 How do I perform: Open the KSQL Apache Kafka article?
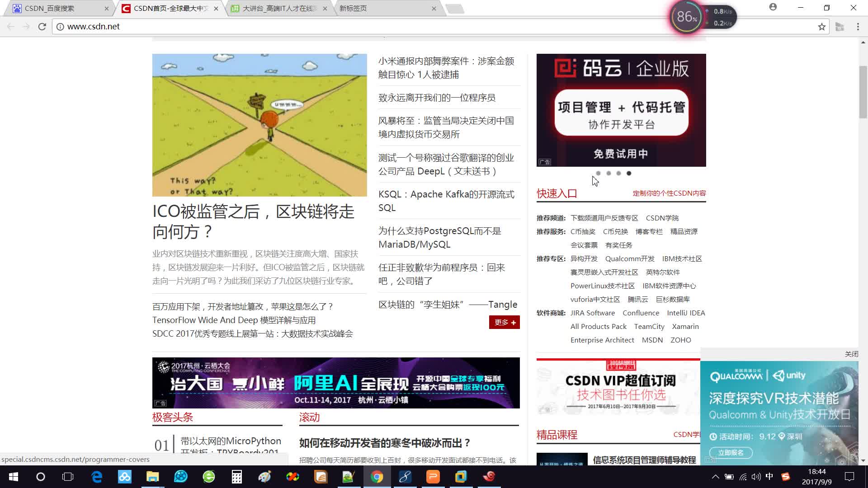pos(446,201)
